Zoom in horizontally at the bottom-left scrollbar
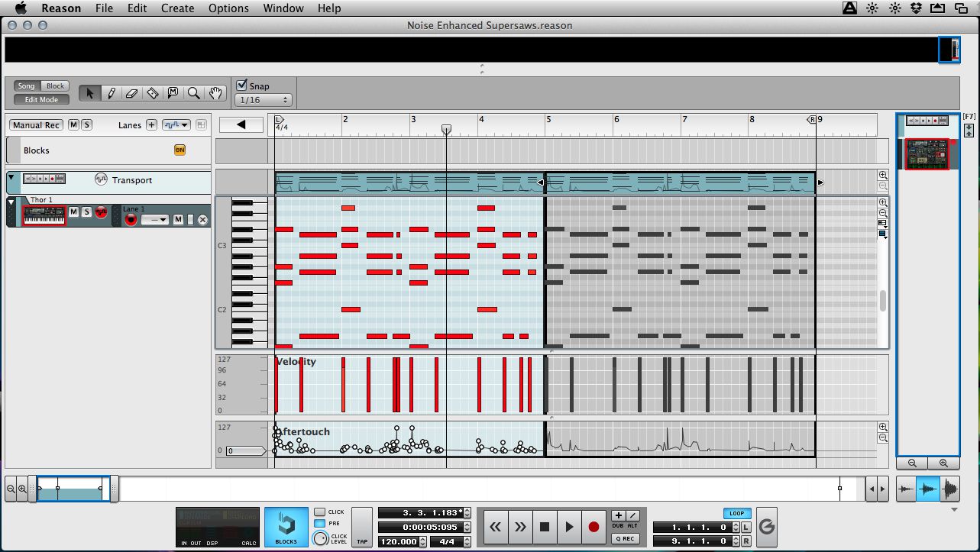The image size is (980, 552). (x=22, y=489)
